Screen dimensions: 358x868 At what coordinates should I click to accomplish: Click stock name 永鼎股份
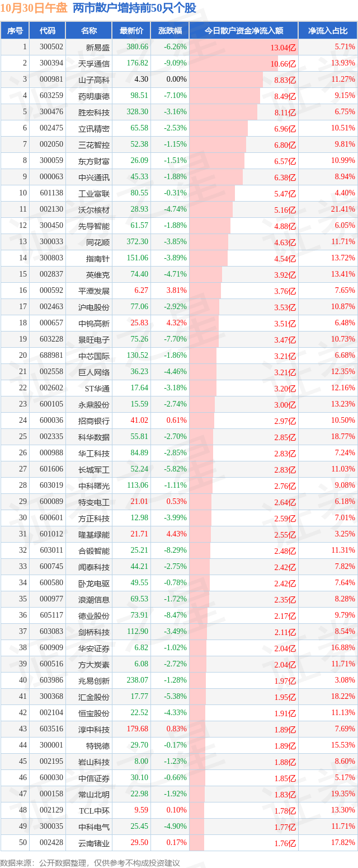point(94,405)
